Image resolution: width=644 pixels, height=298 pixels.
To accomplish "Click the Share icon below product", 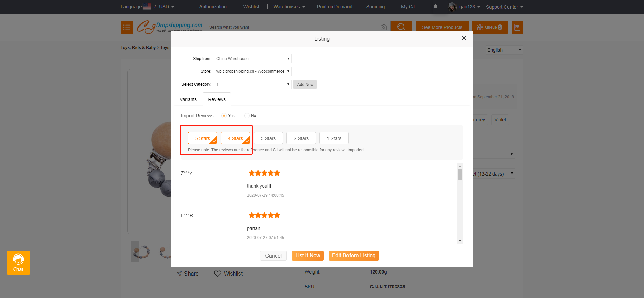I will coord(179,274).
